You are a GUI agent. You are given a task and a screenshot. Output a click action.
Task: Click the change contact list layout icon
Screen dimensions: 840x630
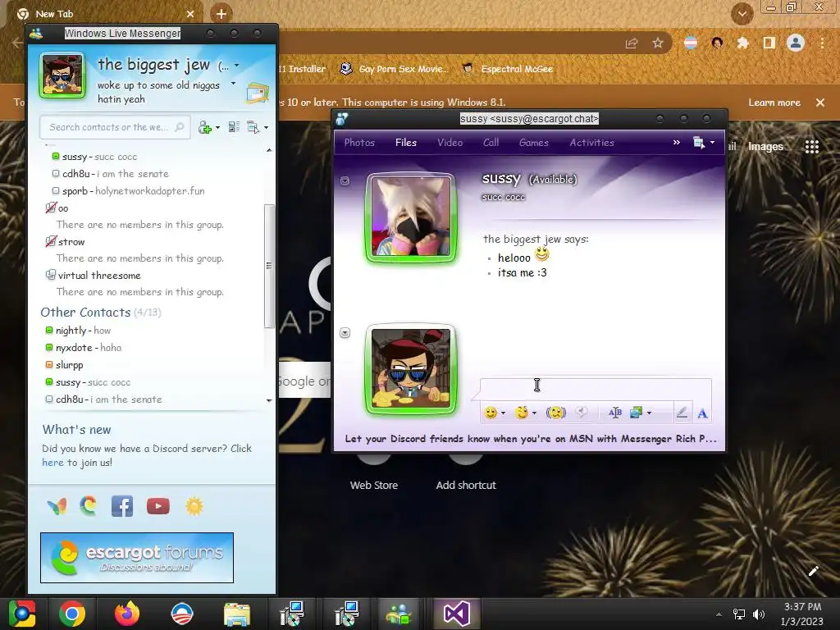[234, 127]
